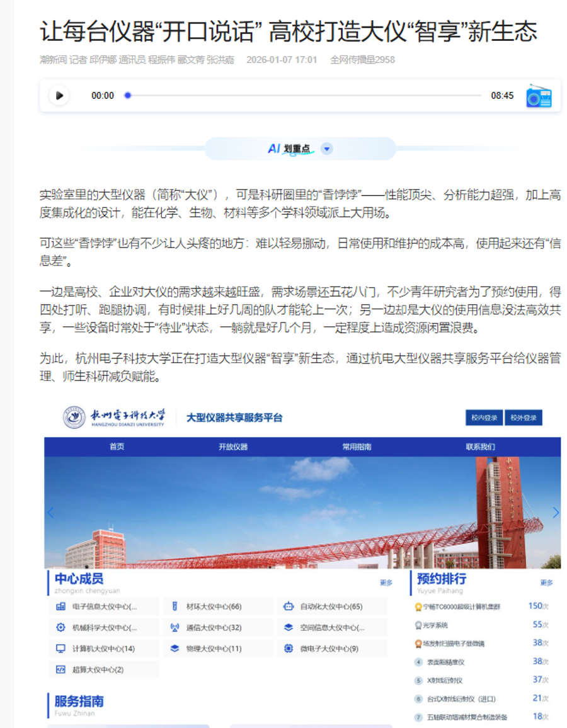This screenshot has width=567, height=728.
Task: Expand 更多 beside 预约排行
Action: click(x=546, y=583)
